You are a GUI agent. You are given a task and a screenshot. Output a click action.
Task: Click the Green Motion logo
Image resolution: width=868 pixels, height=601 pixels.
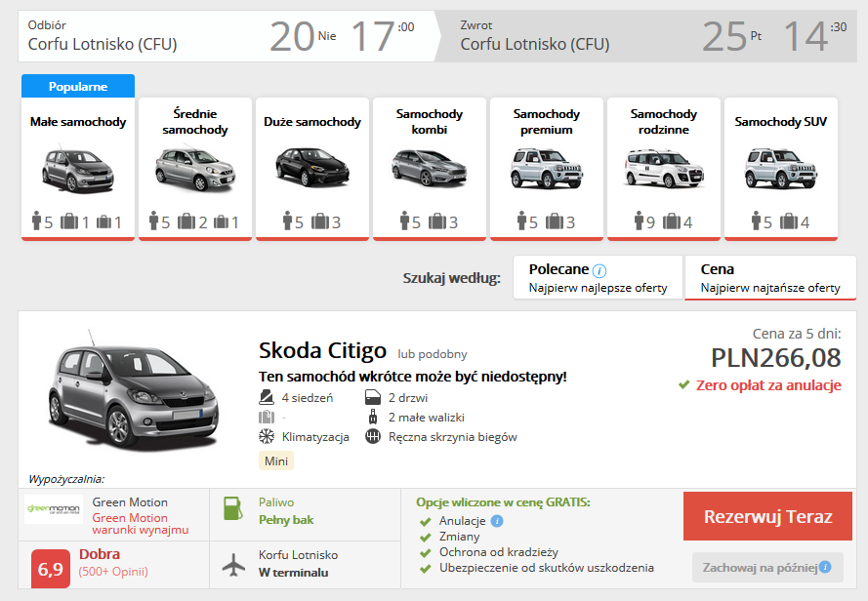tap(54, 509)
